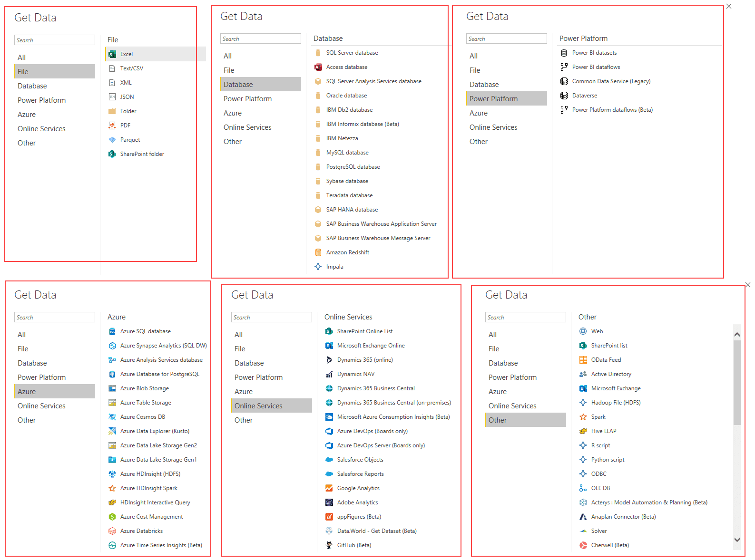This screenshot has width=755, height=560.
Task: Click the PDF file icon
Action: coord(112,126)
